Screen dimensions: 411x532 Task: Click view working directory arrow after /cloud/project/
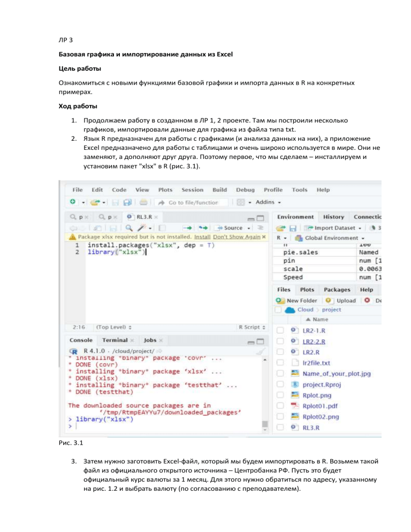pyautogui.click(x=159, y=351)
